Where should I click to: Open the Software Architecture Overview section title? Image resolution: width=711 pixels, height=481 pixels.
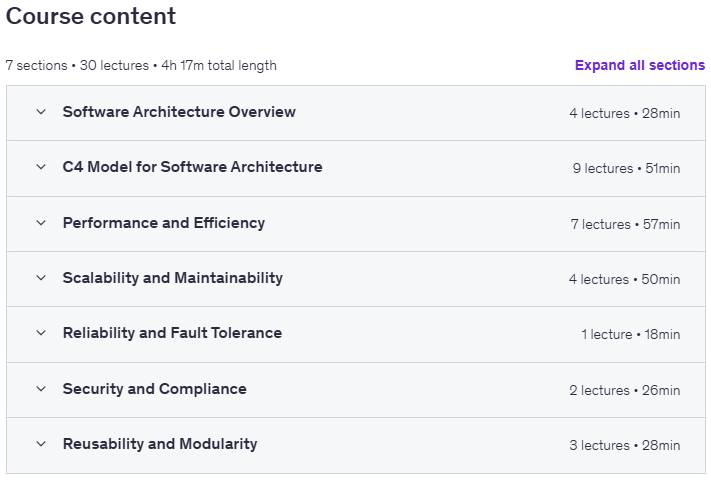point(179,112)
